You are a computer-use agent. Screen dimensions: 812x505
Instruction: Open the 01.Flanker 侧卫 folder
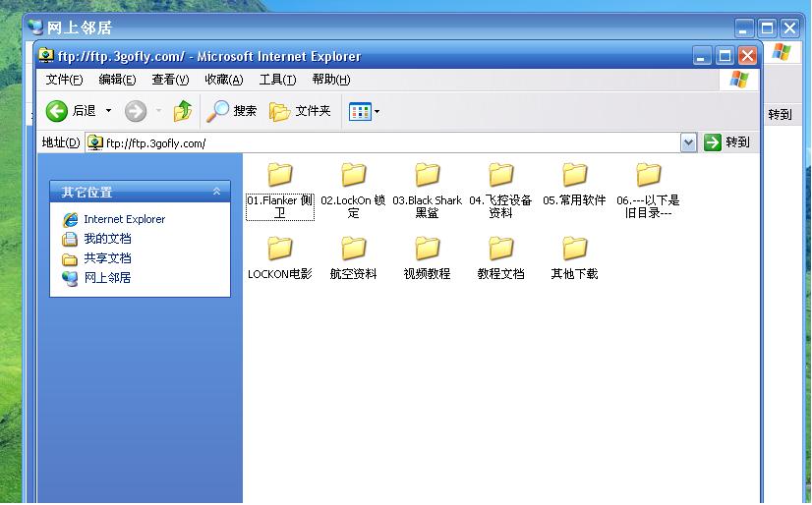pyautogui.click(x=279, y=191)
